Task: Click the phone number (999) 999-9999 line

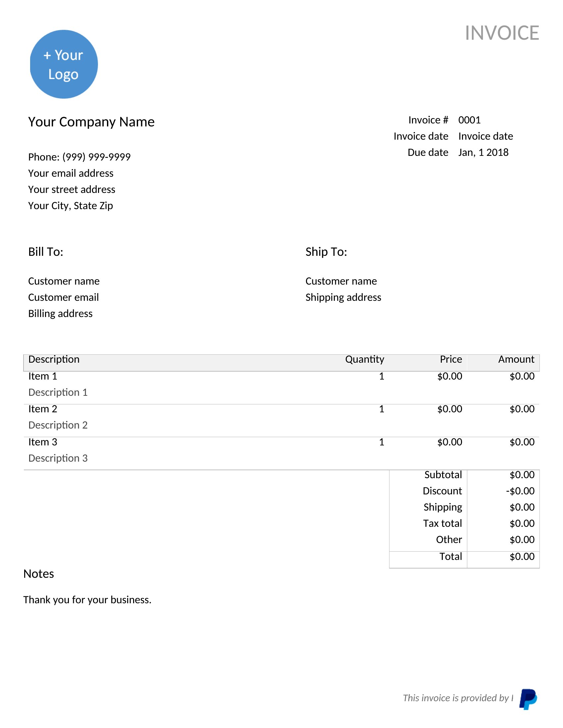Action: tap(79, 157)
